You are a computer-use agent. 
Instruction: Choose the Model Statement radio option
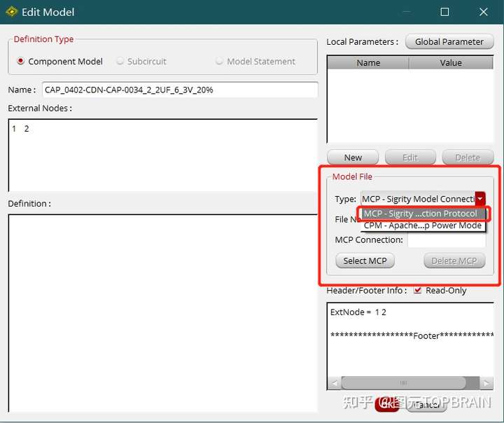click(219, 61)
